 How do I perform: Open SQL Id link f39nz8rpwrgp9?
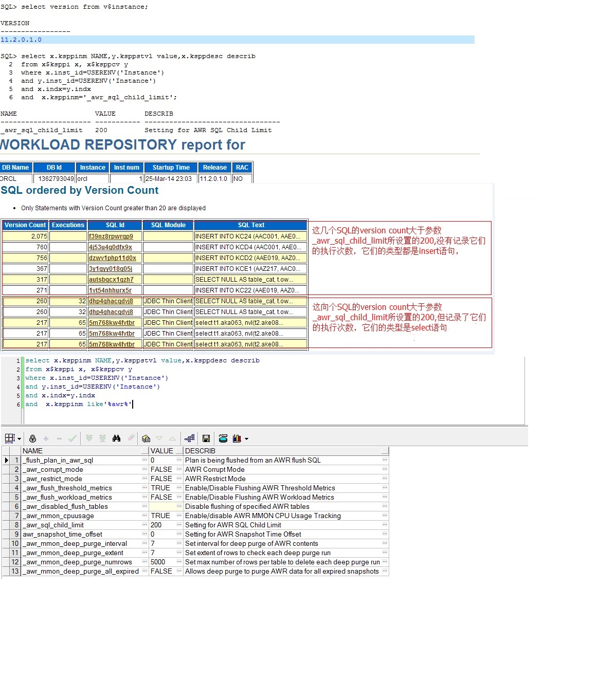pos(111,236)
